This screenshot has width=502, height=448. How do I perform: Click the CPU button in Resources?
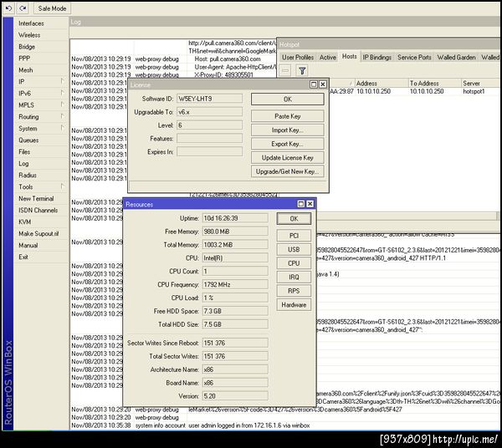coord(294,263)
